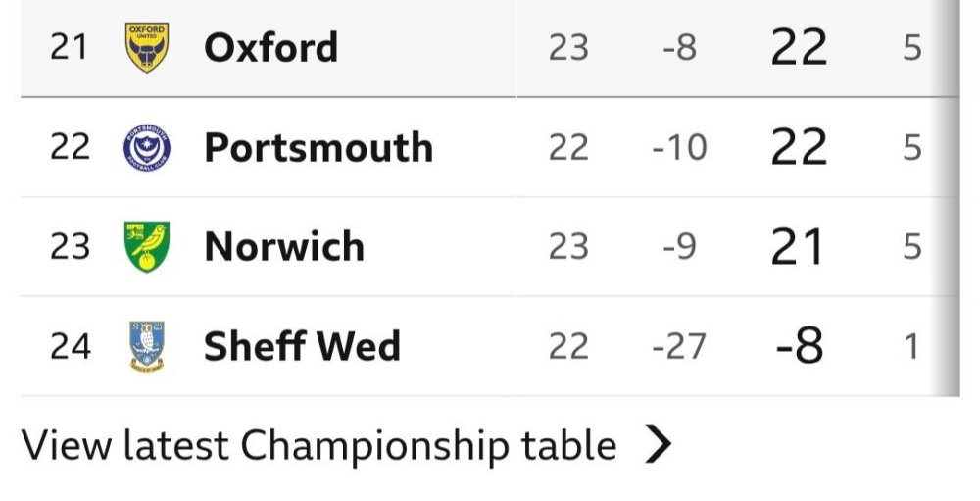The image size is (980, 501).
Task: Click the Sheffield Wednesday club crest
Action: (147, 347)
